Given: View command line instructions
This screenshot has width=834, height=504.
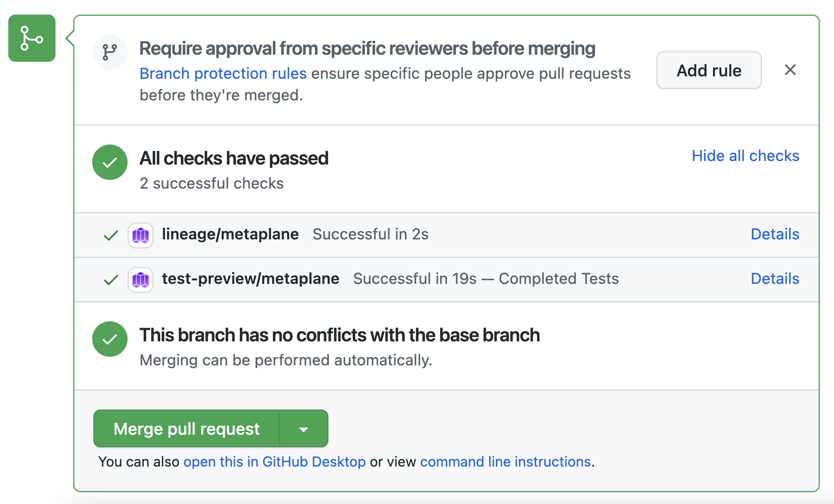Looking at the screenshot, I should point(506,462).
